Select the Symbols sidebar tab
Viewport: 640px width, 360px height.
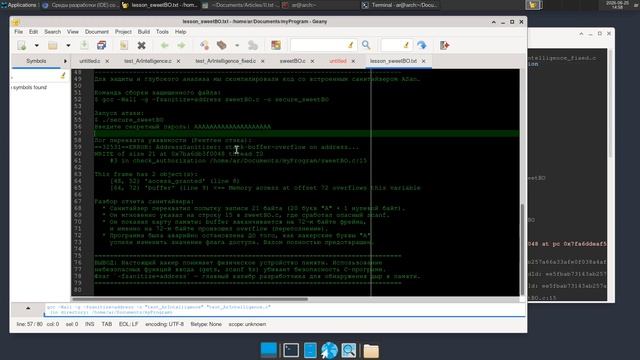(x=36, y=61)
